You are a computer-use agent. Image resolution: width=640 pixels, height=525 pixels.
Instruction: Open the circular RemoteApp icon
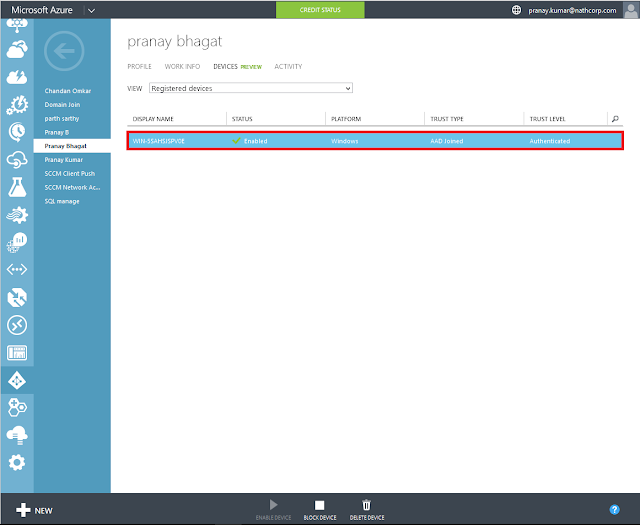pos(17,325)
